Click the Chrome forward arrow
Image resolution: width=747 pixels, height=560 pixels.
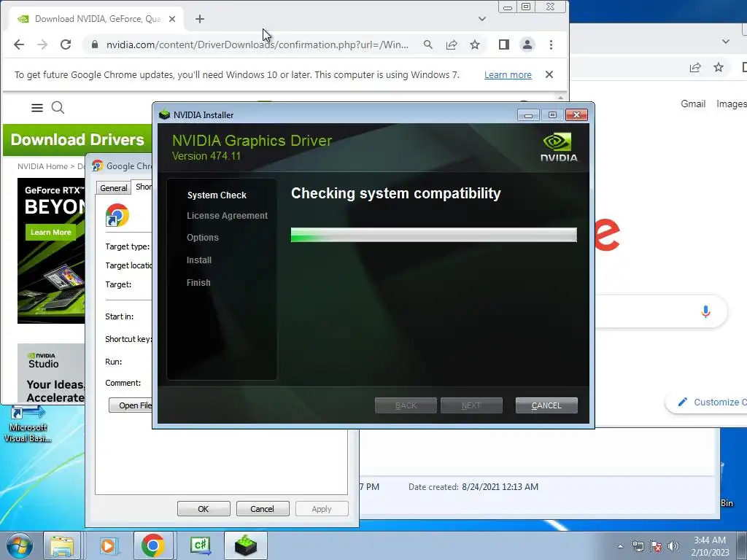click(42, 44)
